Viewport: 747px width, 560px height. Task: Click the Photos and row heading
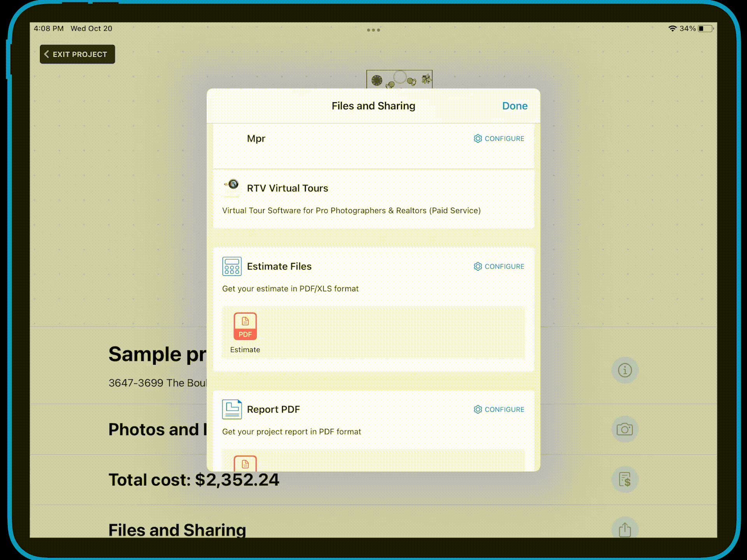158,429
